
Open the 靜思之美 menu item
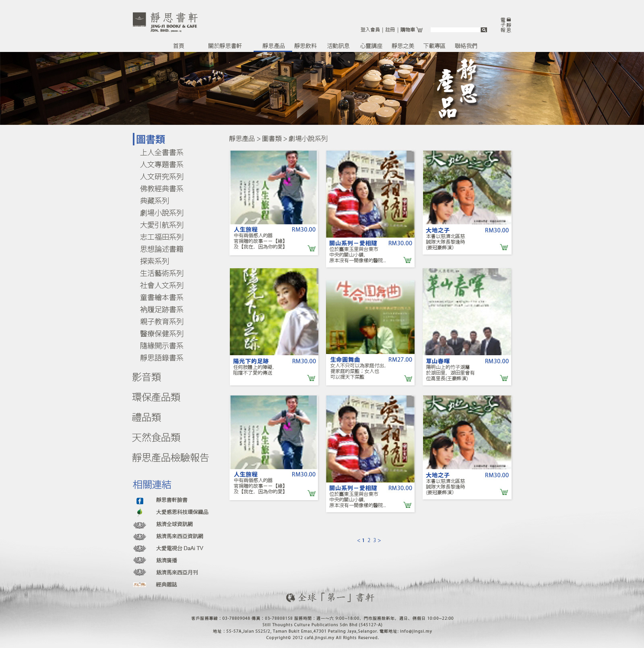403,46
